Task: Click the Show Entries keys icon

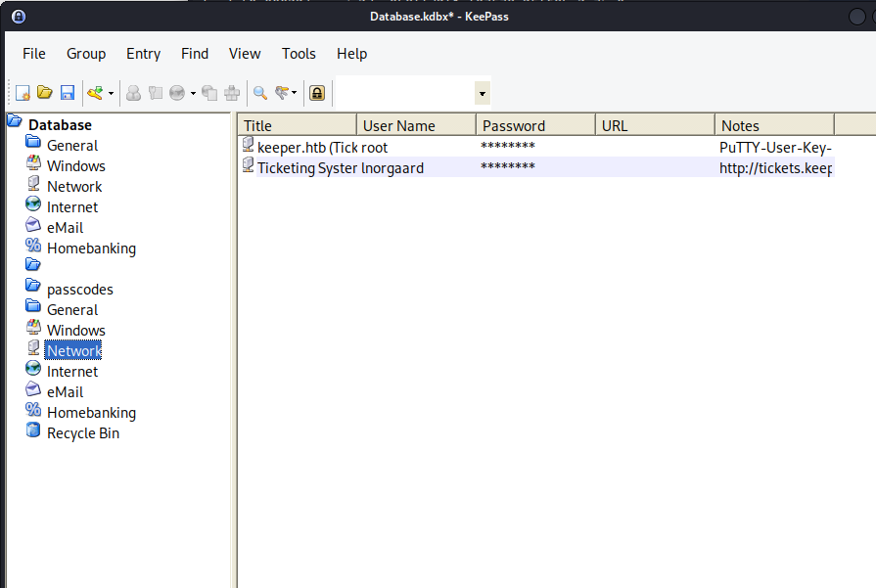Action: [x=282, y=93]
